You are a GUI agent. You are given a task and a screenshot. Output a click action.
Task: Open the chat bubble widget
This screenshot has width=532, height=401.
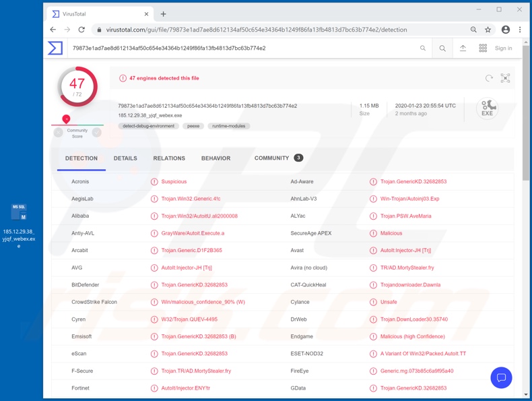pyautogui.click(x=501, y=377)
